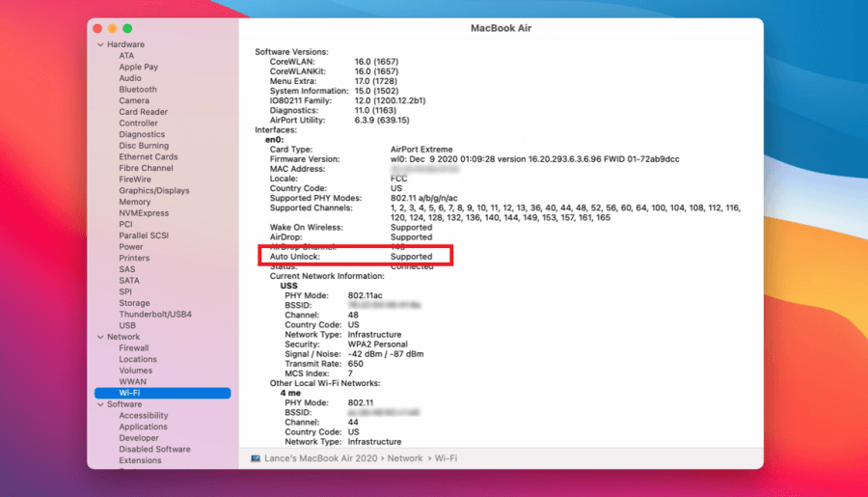Click the red close window button
This screenshot has height=497, width=868.
click(98, 29)
